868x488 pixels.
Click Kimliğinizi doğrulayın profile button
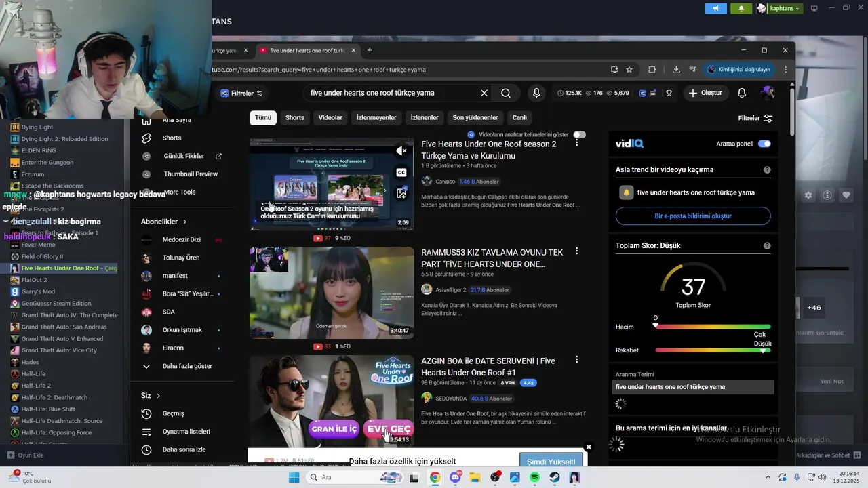[740, 69]
